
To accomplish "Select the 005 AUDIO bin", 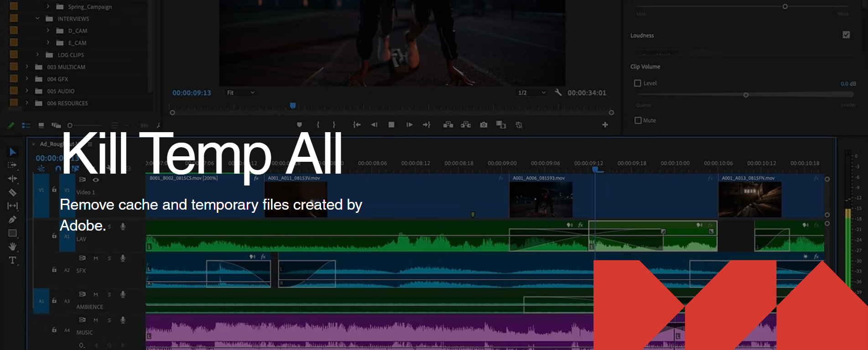I will tap(60, 91).
